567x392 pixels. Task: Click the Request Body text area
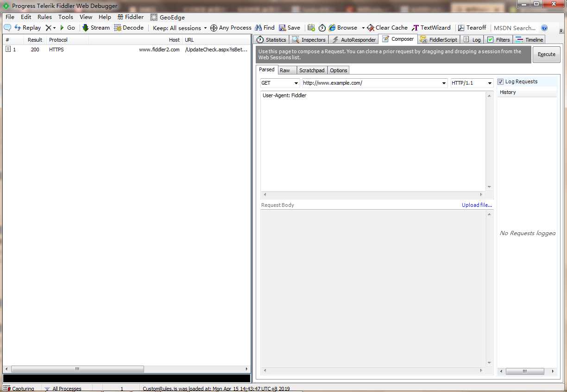[373, 288]
